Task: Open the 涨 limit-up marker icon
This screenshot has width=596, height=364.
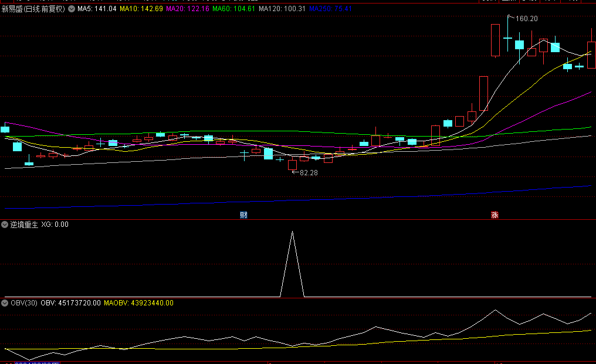Action: 495,215
